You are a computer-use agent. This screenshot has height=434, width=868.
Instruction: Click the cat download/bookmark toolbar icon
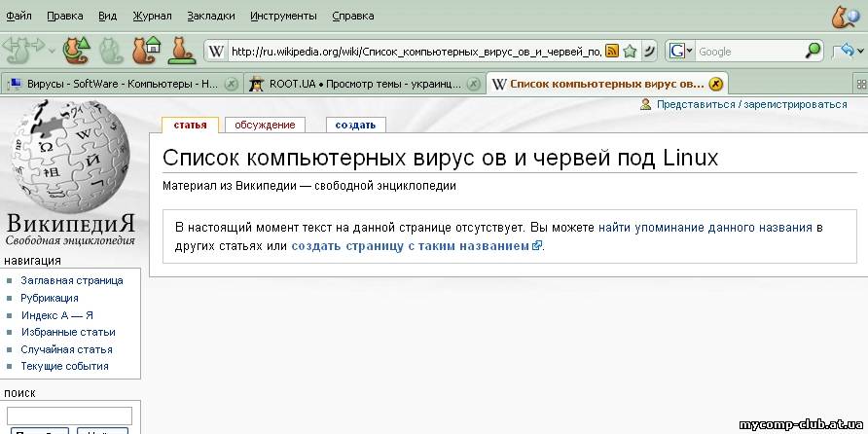point(181,51)
